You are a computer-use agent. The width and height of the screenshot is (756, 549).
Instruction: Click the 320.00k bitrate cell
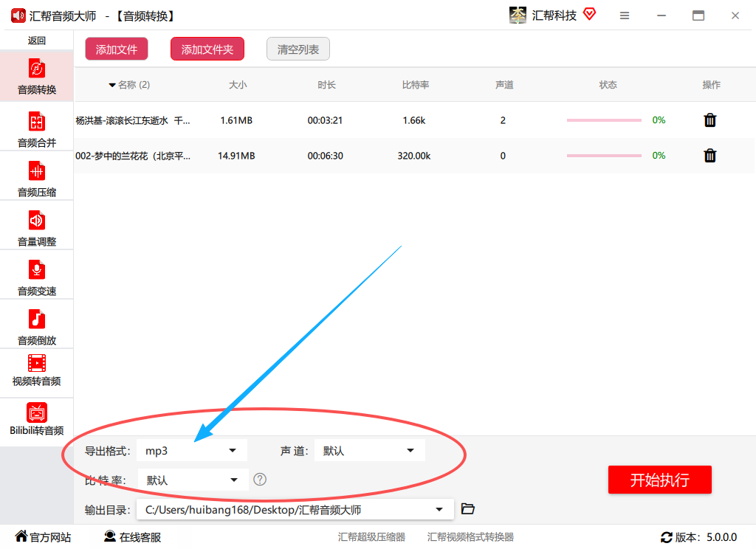[414, 156]
